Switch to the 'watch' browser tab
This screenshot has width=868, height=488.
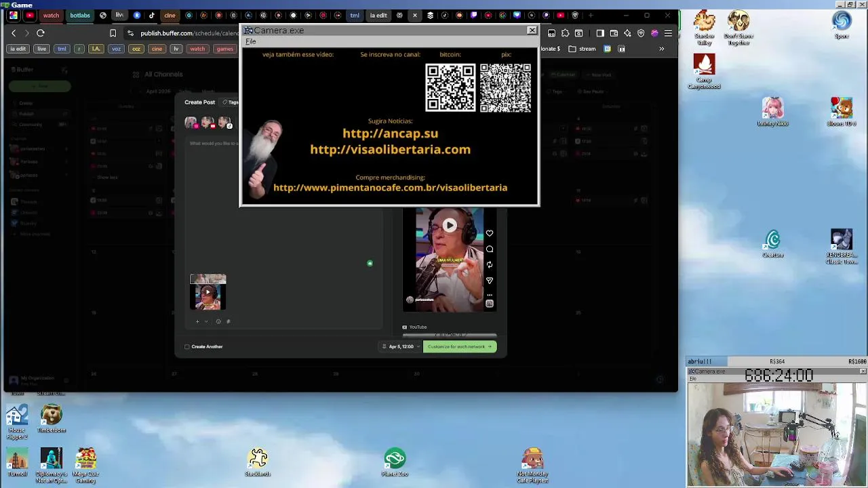(51, 15)
